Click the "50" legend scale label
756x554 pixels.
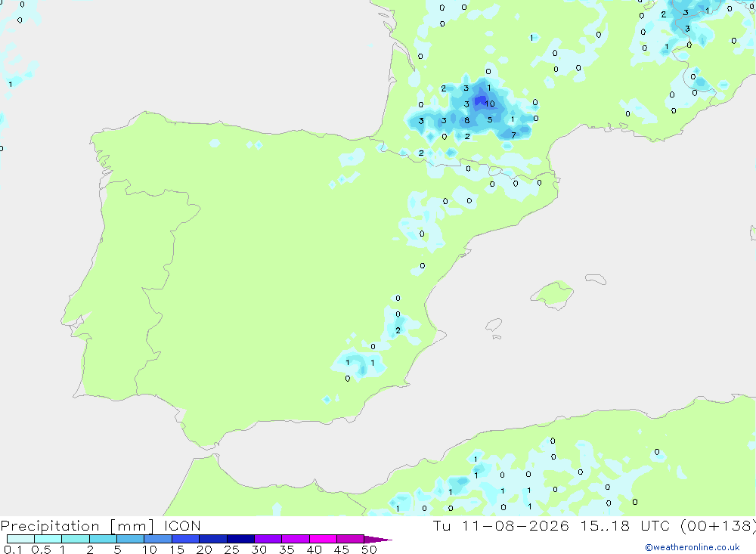(x=369, y=549)
